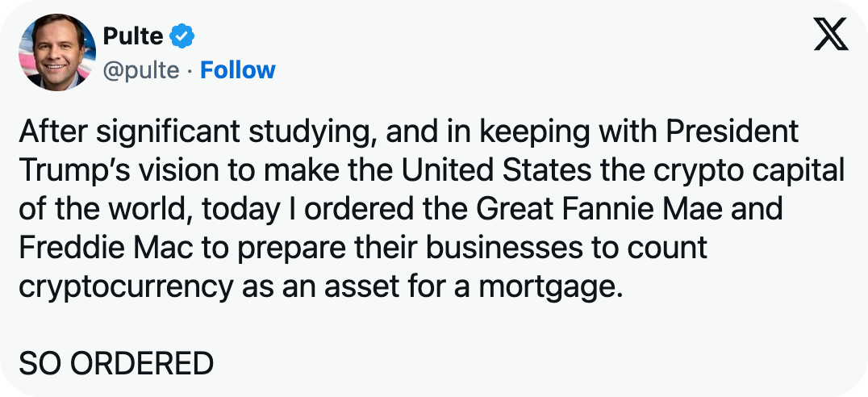Click the Follow link
Screen dimensions: 868x397
pyautogui.click(x=238, y=70)
